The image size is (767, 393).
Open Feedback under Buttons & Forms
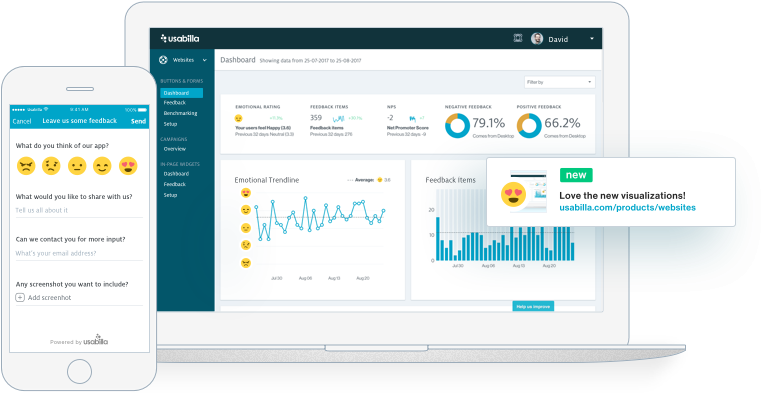(x=175, y=103)
